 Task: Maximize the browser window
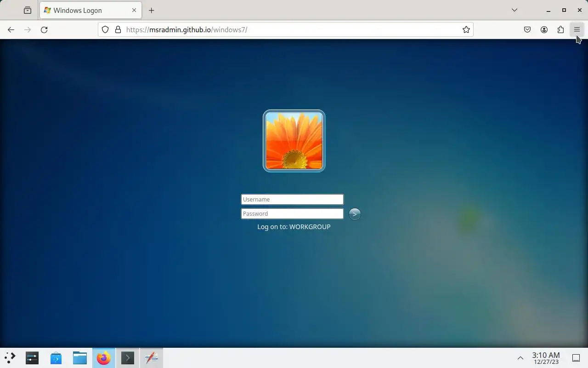pos(564,10)
